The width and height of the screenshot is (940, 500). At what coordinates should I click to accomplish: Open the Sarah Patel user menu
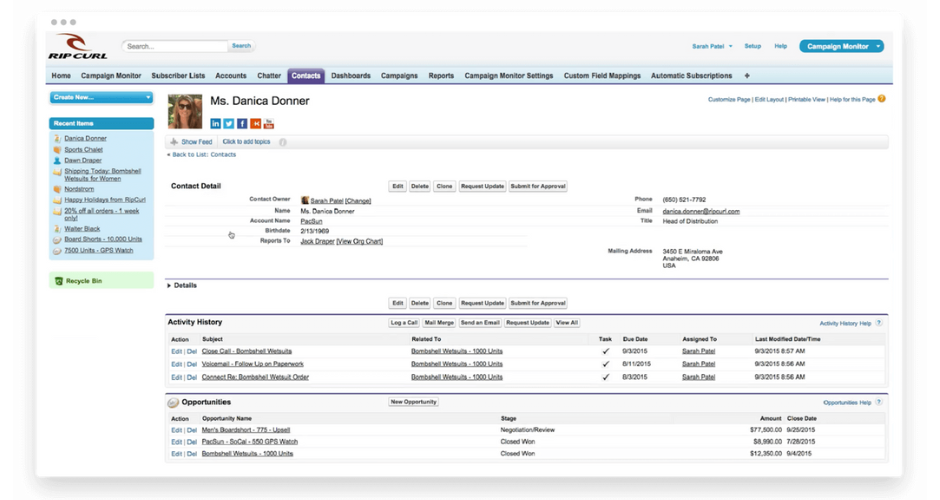pyautogui.click(x=712, y=46)
